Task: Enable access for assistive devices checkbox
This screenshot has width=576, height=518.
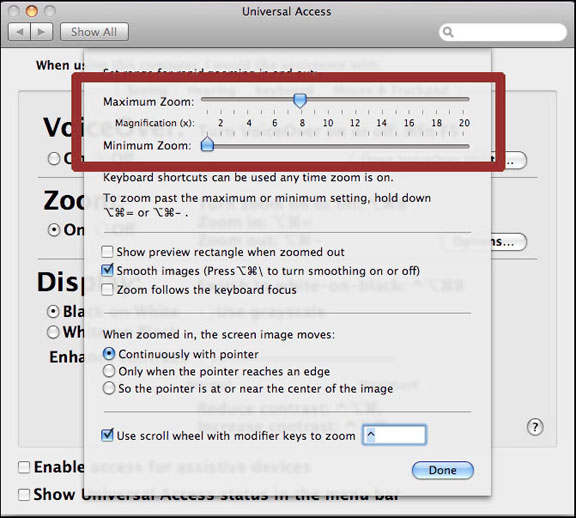Action: (24, 467)
